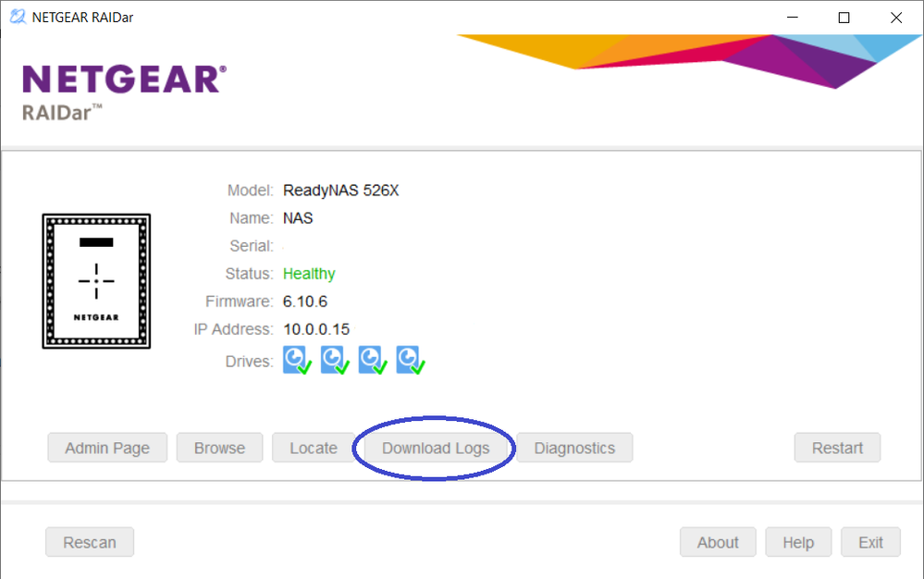
Task: Open the About dialog
Action: point(718,542)
